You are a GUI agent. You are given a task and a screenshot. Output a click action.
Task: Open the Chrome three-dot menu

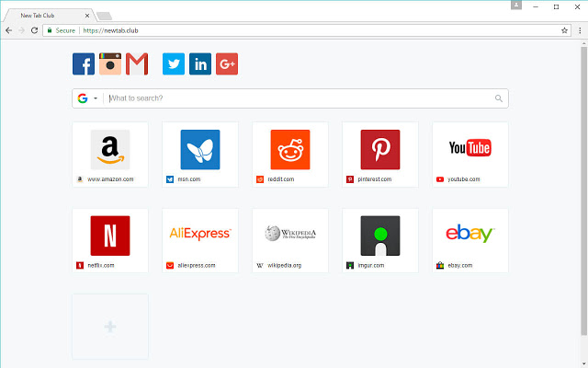coord(580,30)
